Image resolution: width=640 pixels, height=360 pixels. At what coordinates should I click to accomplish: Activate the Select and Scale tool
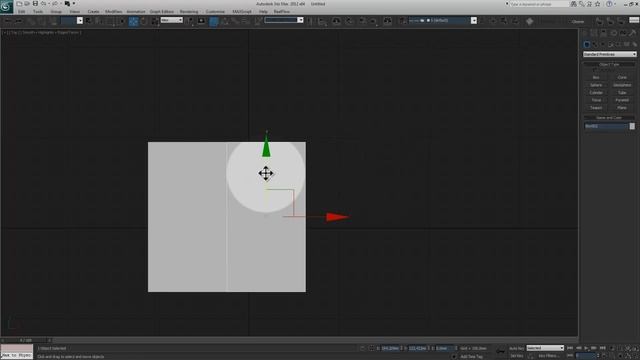(155, 21)
